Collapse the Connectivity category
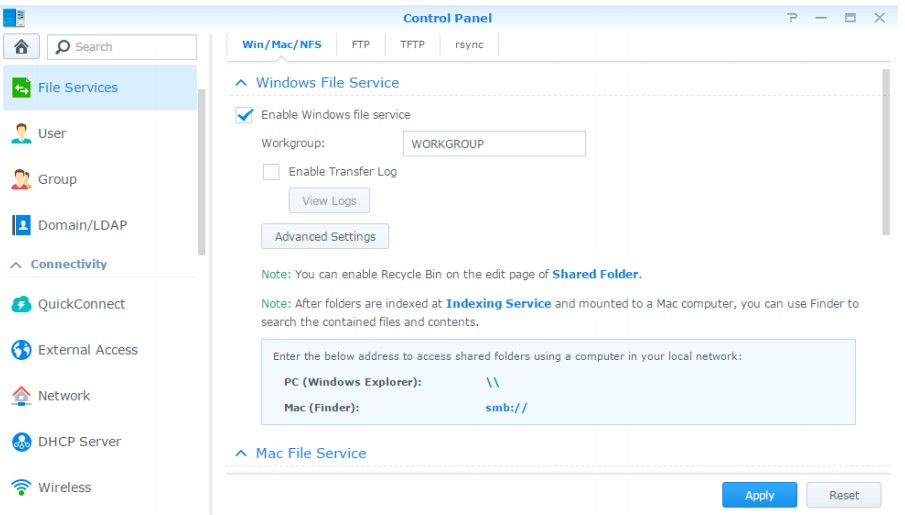The width and height of the screenshot is (905, 515). (x=16, y=264)
